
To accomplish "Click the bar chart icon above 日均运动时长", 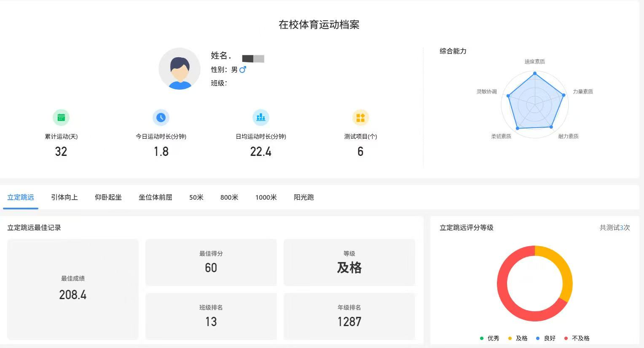I will 261,117.
